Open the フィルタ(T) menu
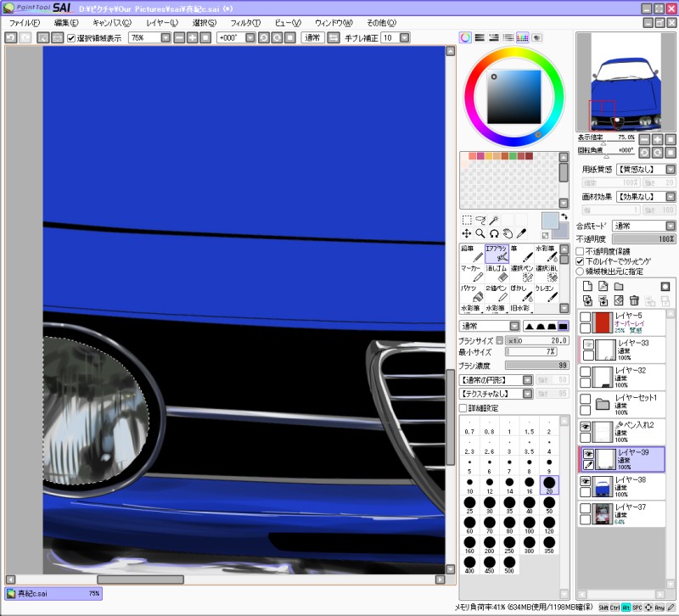 (244, 22)
